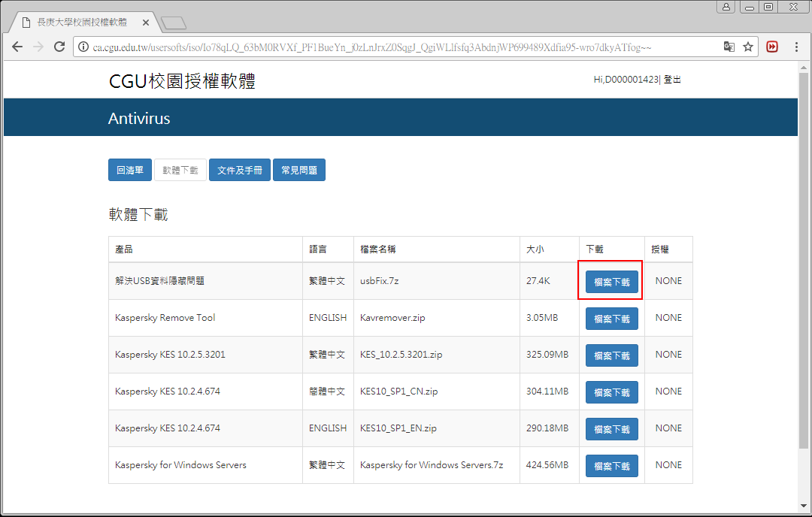The image size is (812, 517).
Task: Click 回清單 button
Action: click(130, 170)
